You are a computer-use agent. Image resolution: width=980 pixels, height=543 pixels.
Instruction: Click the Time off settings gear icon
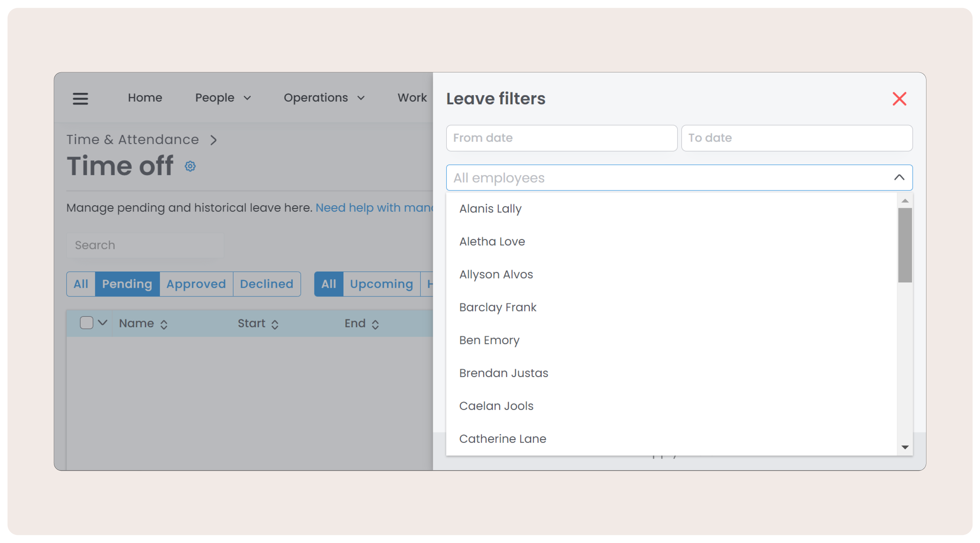tap(190, 166)
